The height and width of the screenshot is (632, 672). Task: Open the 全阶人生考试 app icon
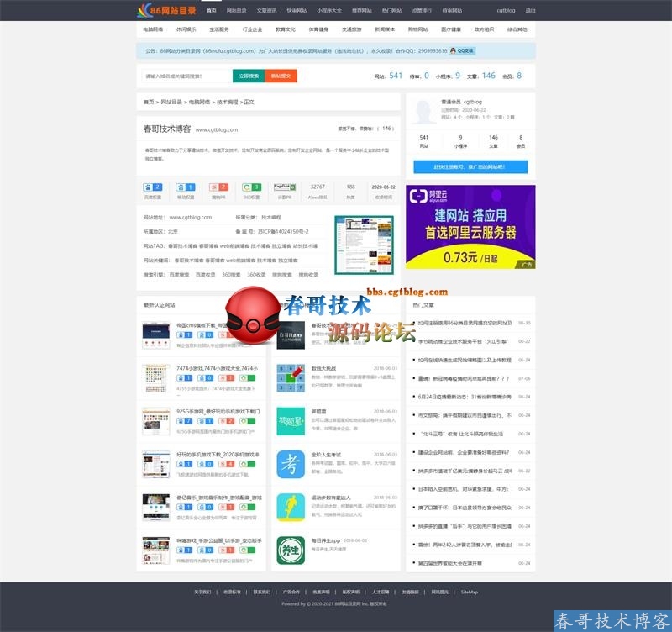(x=291, y=465)
